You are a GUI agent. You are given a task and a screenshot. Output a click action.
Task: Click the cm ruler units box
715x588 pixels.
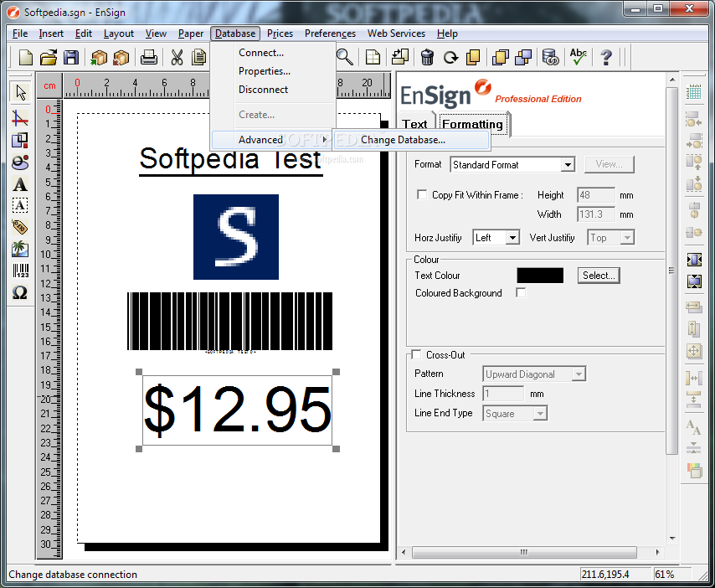pyautogui.click(x=49, y=85)
